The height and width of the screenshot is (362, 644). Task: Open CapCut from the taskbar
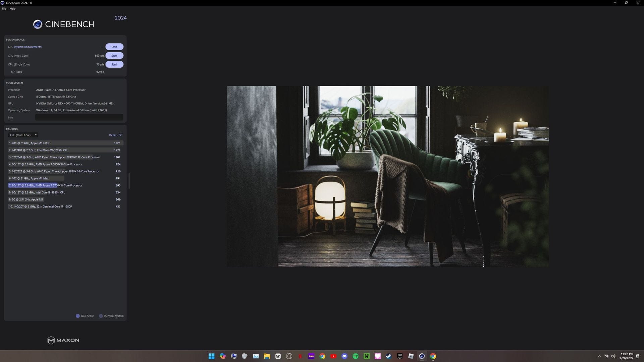click(x=278, y=356)
